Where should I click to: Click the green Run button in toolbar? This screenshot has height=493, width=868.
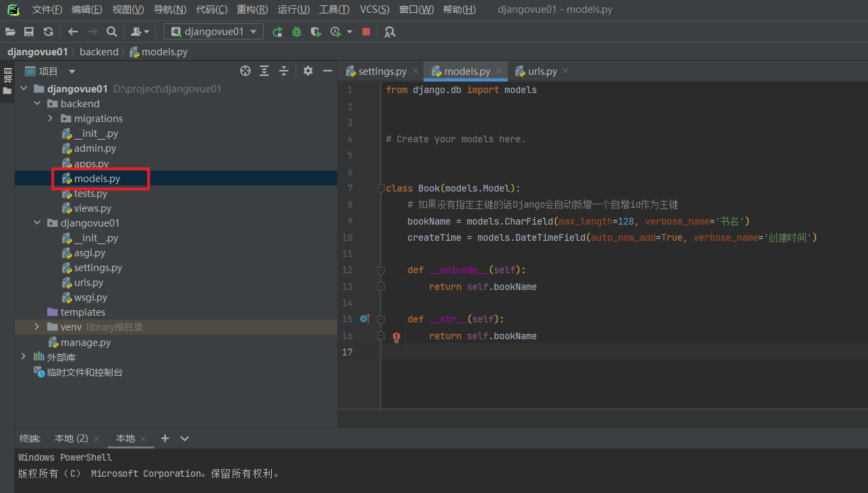click(x=277, y=32)
